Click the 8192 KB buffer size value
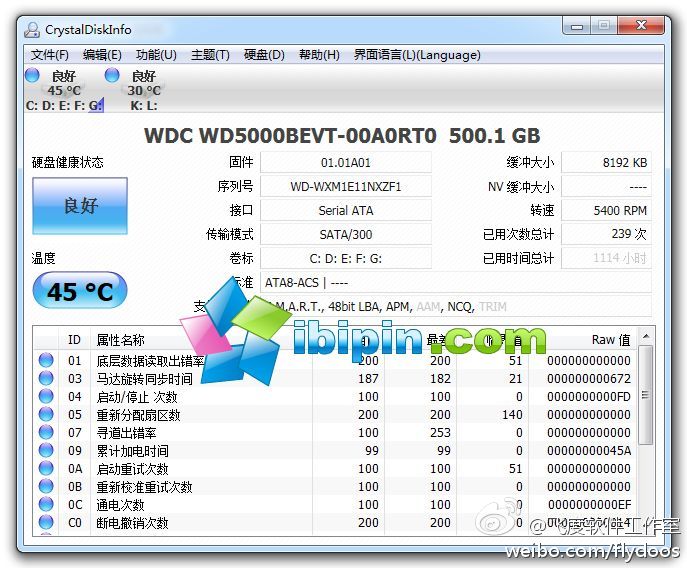This screenshot has height=568, width=687. point(606,163)
